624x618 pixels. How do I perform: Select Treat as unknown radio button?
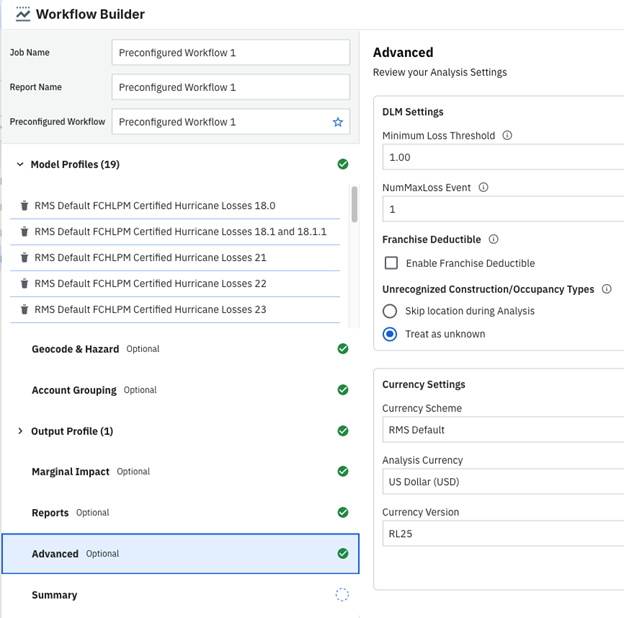coord(390,334)
